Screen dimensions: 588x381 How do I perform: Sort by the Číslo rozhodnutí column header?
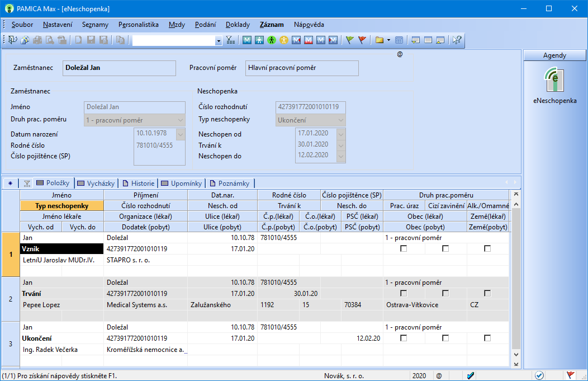(x=145, y=206)
